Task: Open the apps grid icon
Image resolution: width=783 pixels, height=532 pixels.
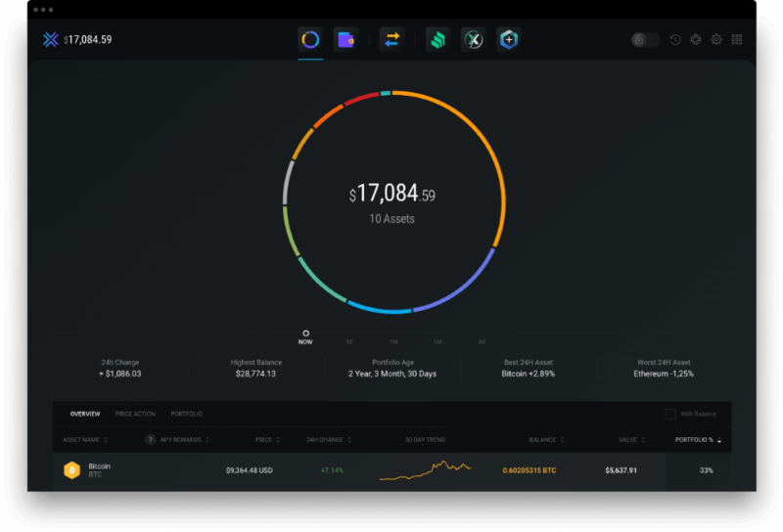Action: [x=737, y=39]
